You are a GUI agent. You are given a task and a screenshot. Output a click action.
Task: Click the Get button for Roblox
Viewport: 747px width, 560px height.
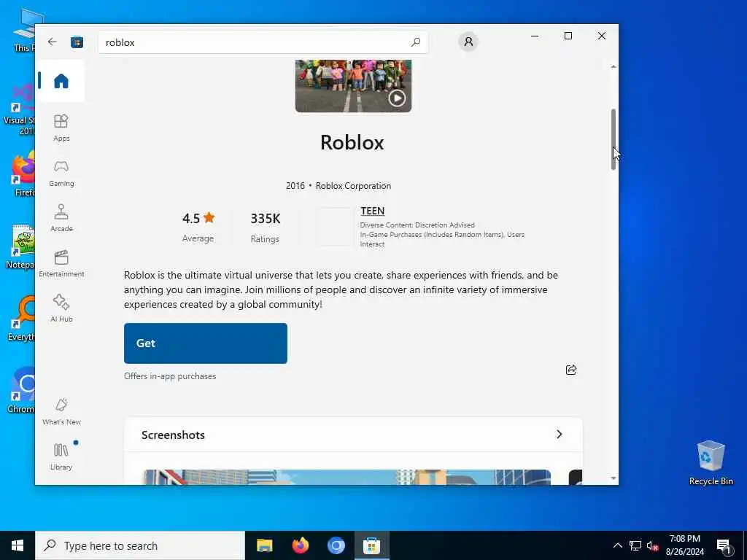click(205, 343)
